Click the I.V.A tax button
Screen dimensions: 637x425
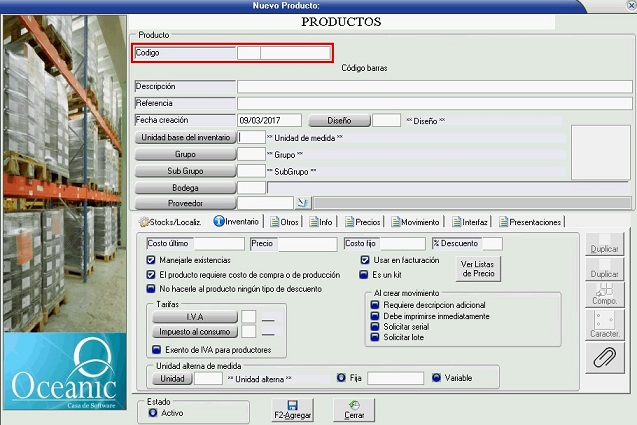pos(194,317)
